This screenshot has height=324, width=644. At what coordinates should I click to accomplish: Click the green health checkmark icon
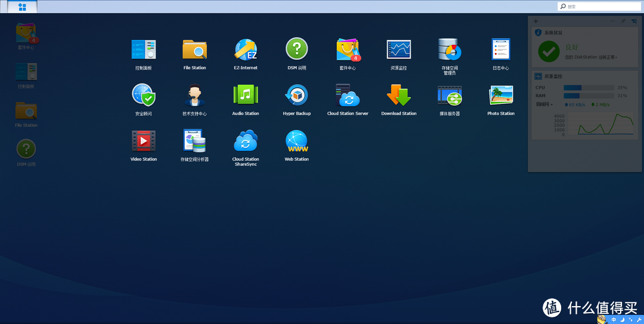pyautogui.click(x=549, y=51)
